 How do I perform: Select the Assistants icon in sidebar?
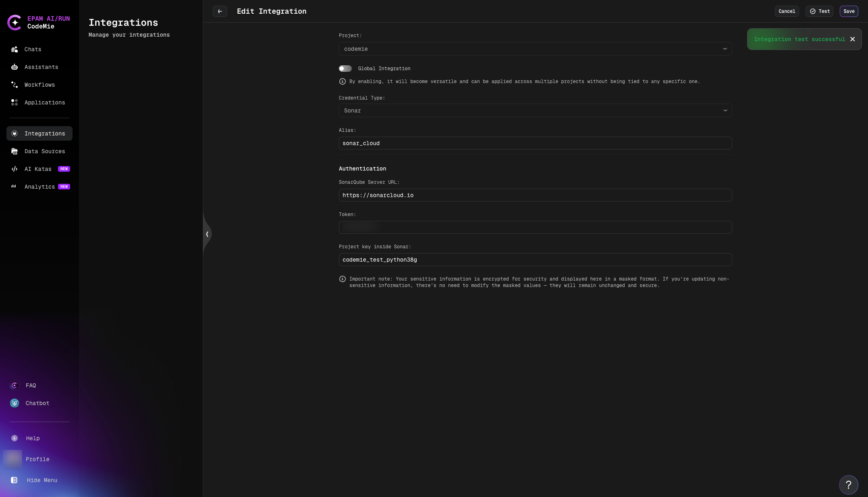point(15,67)
